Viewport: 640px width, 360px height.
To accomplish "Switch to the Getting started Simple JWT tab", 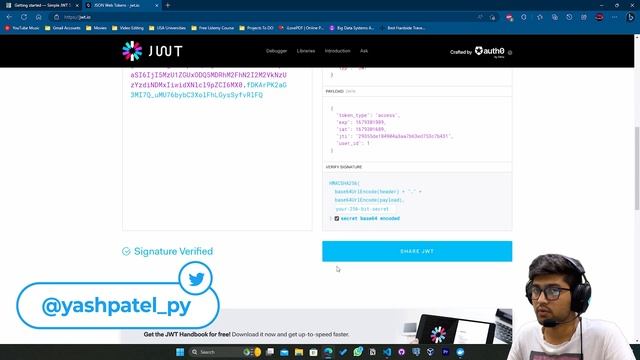I will click(x=42, y=5).
